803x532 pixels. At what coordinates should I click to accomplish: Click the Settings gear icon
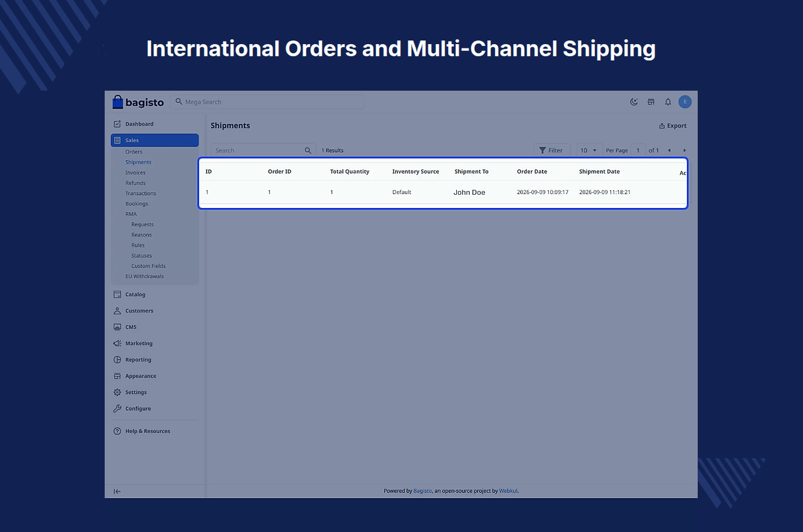(x=117, y=392)
